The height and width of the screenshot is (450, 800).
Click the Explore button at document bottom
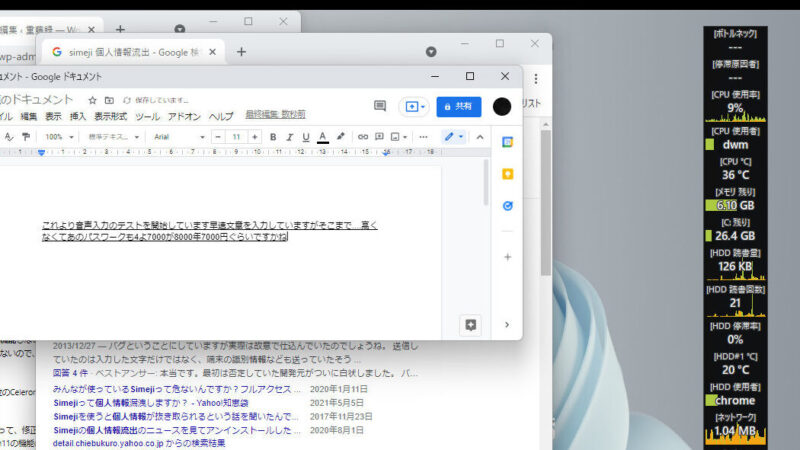470,325
